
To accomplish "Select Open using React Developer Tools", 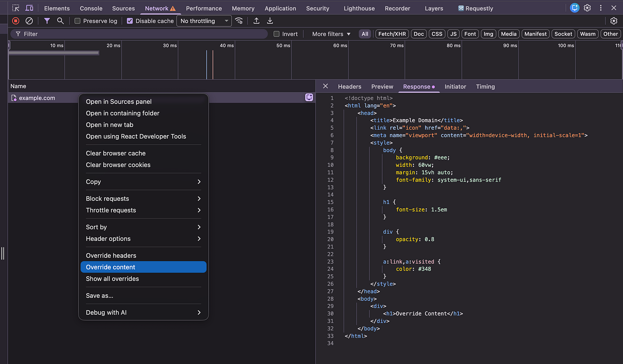I will pos(143,136).
